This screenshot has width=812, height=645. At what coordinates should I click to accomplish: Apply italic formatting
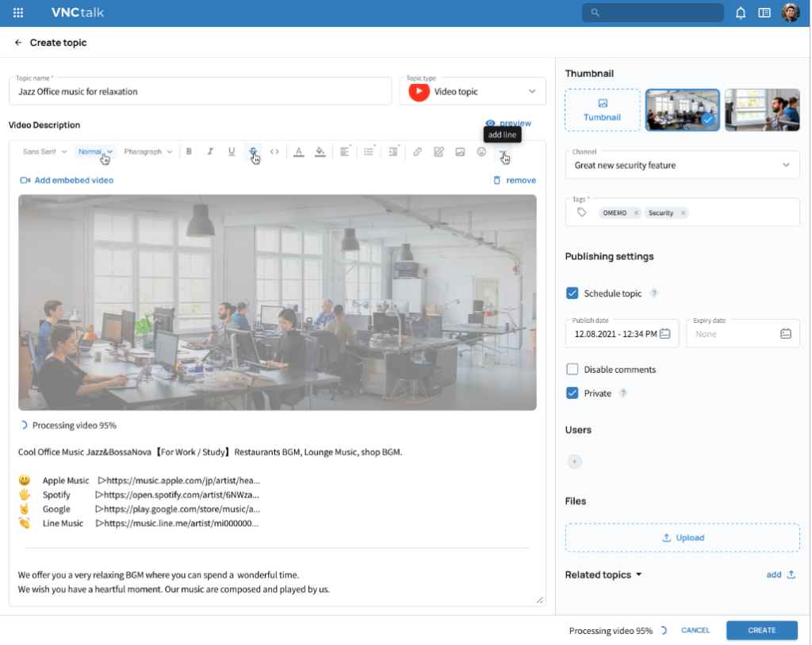[x=210, y=152]
